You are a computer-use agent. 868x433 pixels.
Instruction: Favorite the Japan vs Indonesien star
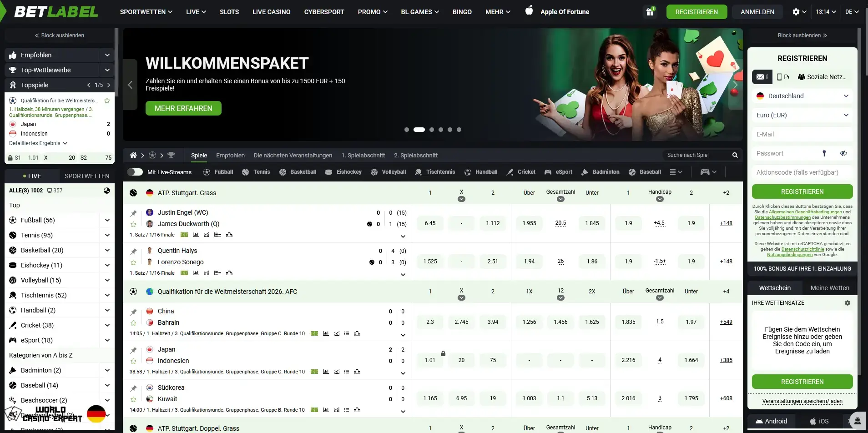point(133,361)
